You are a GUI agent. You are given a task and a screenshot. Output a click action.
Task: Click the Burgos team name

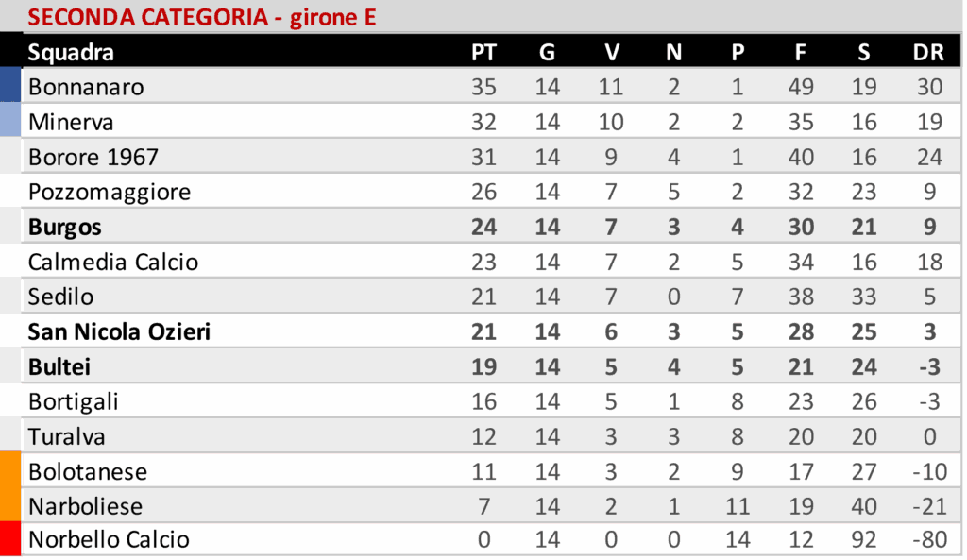[x=65, y=228]
